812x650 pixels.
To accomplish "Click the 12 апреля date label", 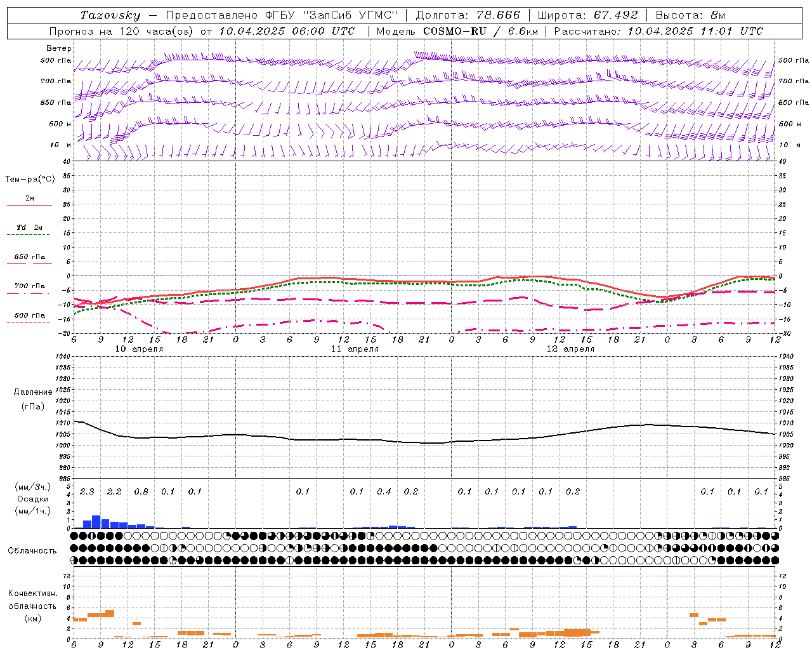I will click(x=570, y=349).
